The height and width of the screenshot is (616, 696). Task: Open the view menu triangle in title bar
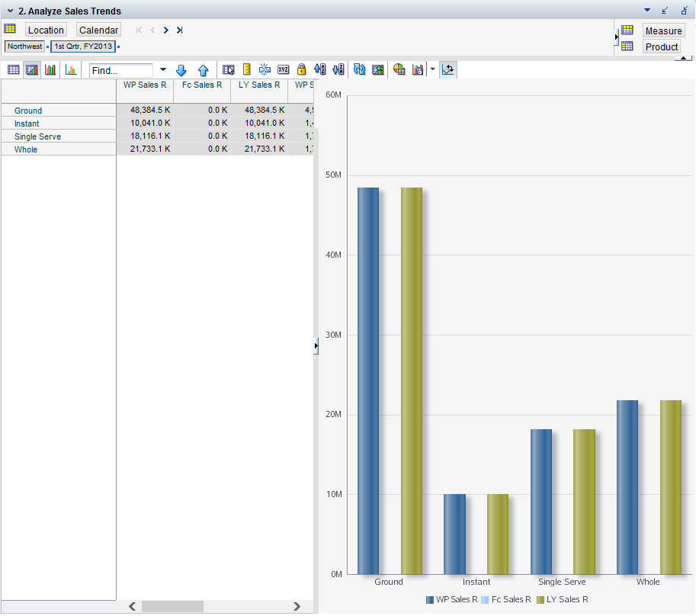pos(647,10)
